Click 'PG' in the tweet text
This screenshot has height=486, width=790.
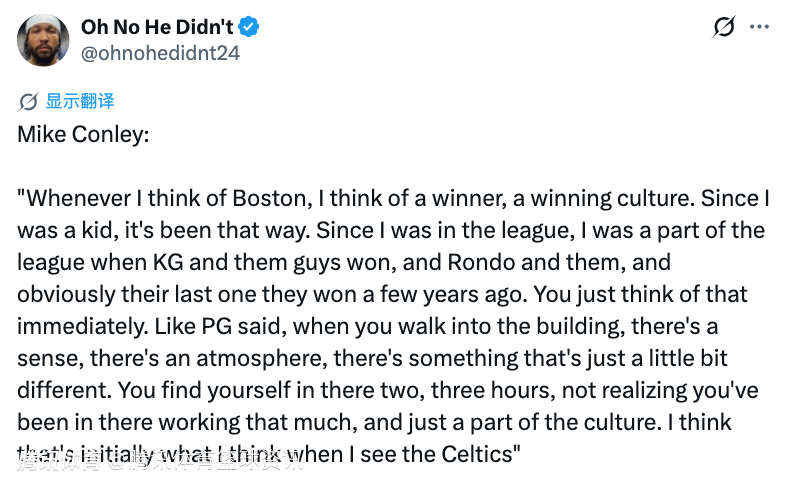click(x=217, y=326)
